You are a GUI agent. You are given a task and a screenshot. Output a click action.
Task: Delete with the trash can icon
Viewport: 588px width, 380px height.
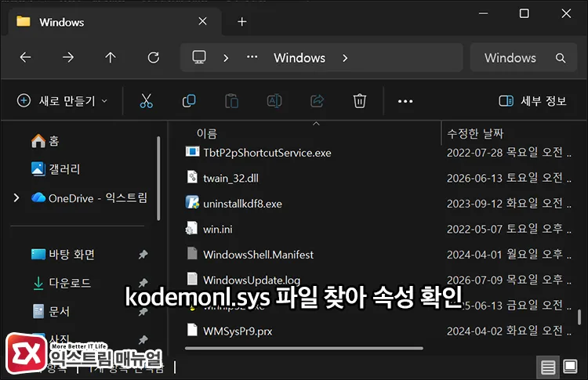[360, 101]
